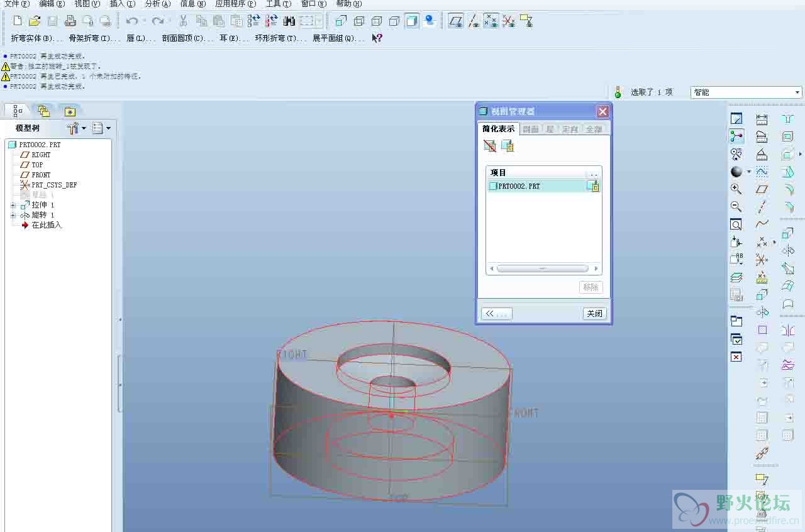
Task: Click datum plane creation tool
Action: click(762, 189)
